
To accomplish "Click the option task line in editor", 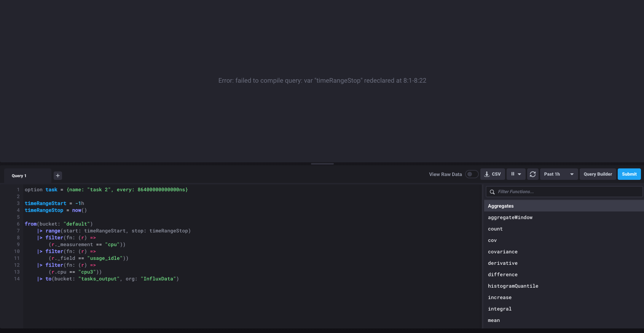I will click(106, 190).
